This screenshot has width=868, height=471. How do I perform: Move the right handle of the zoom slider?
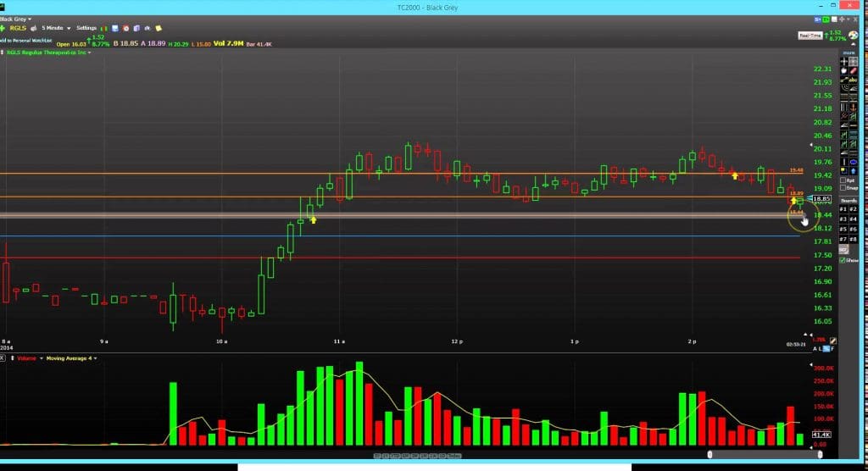click(x=820, y=454)
